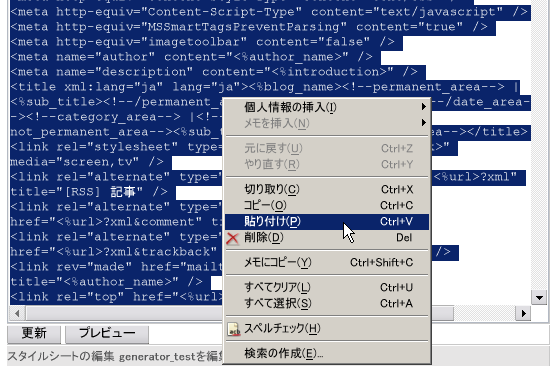
Task: Click the link rel="stylesheet" line
Action: 116,147
